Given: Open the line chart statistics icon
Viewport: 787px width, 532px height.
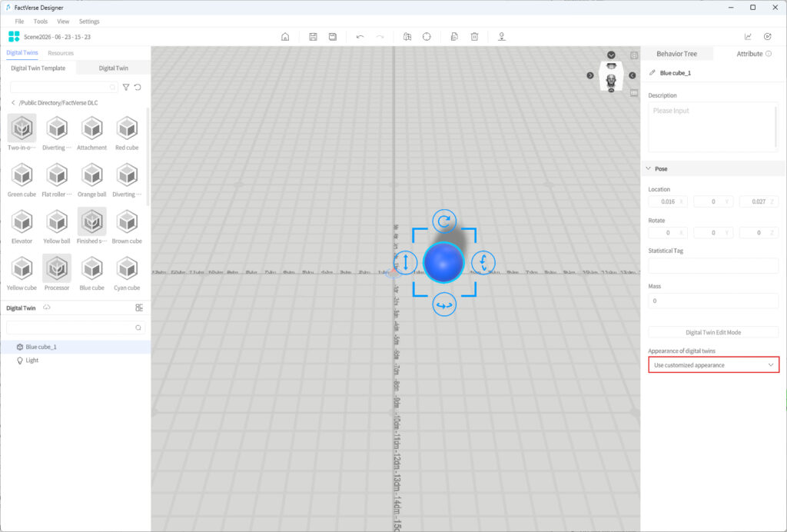Looking at the screenshot, I should 748,37.
